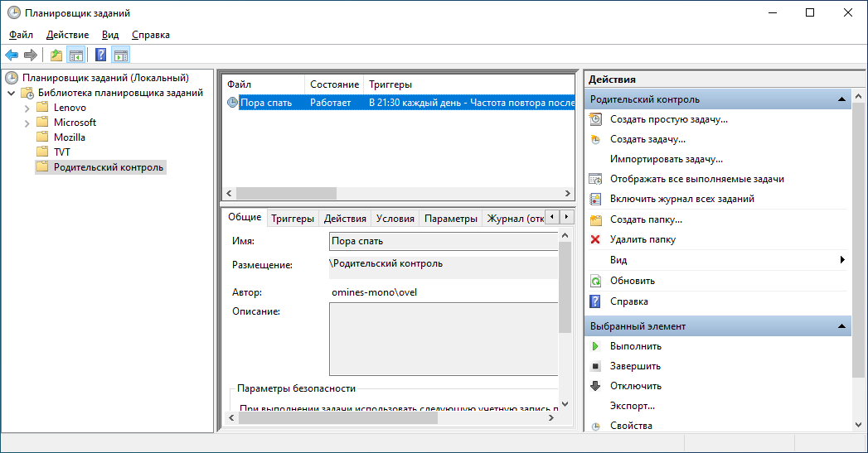Click the Свойства clock icon
The width and height of the screenshot is (868, 453).
click(x=595, y=426)
